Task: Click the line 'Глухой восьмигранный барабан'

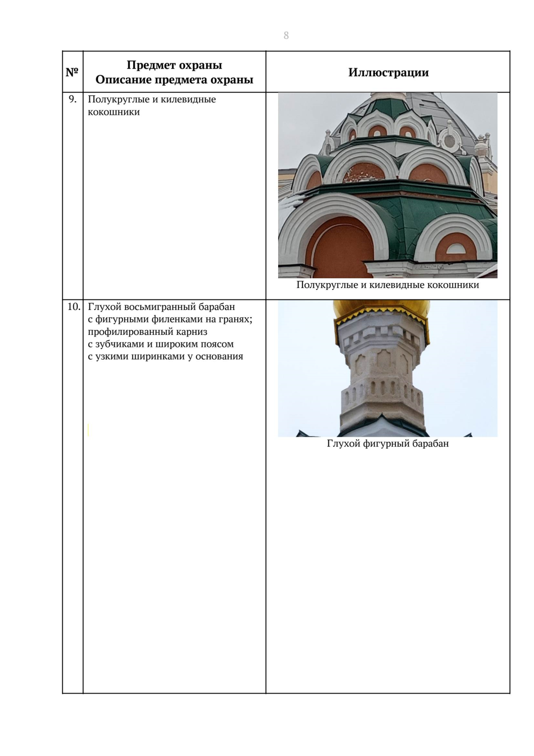Action: pos(162,307)
